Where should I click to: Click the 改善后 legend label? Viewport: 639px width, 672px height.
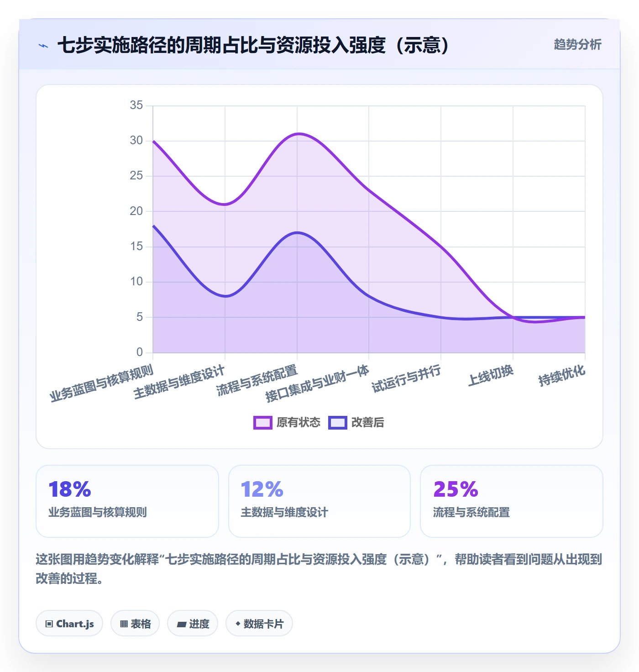click(368, 423)
